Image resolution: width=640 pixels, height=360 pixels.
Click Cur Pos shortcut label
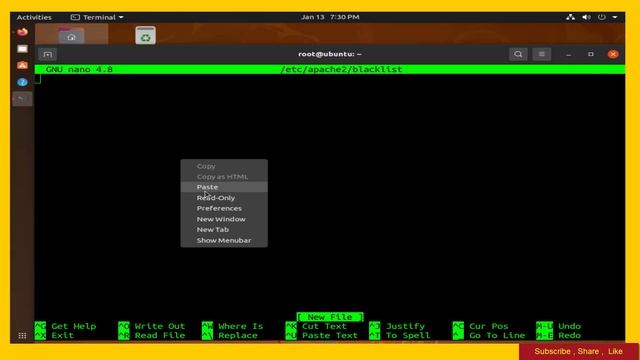click(489, 326)
